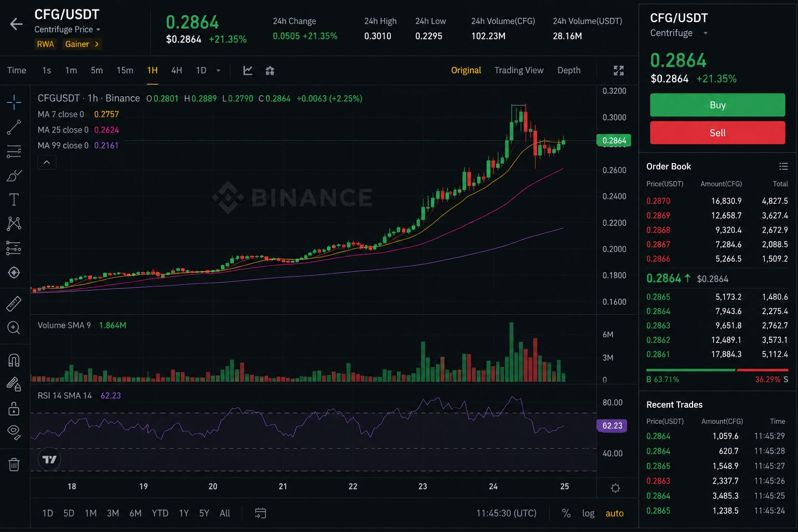Select the ruler measure tool

click(14, 304)
